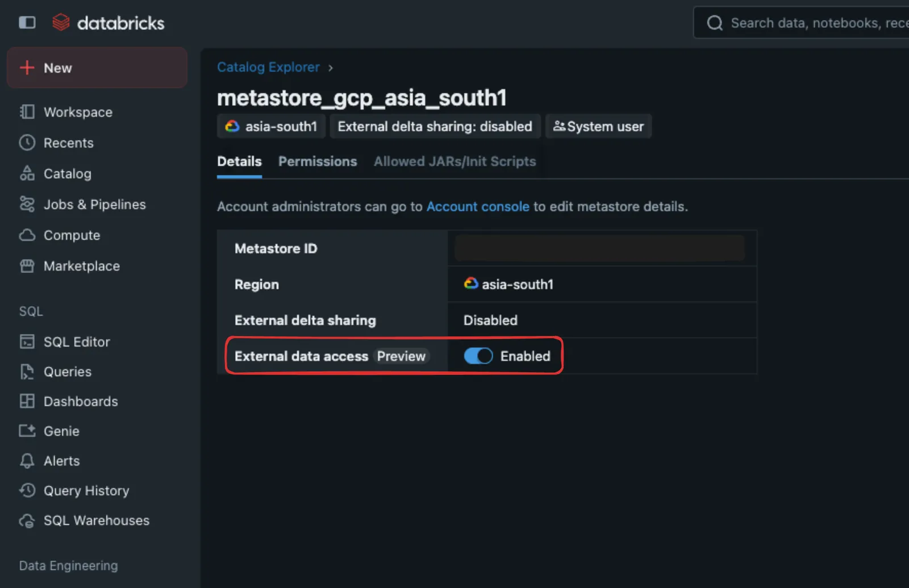Switch to the Permissions tab
This screenshot has width=909, height=588.
(x=318, y=161)
